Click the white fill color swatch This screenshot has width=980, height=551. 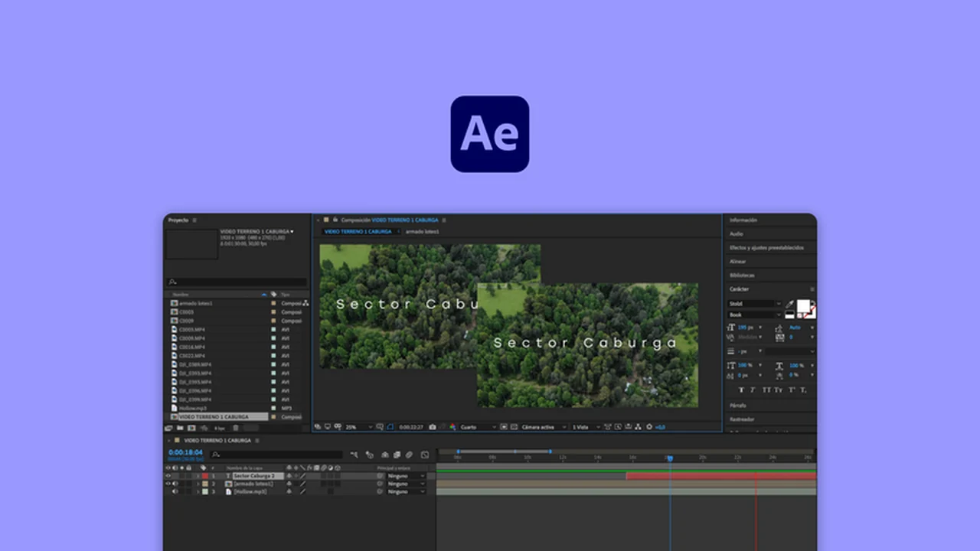[803, 306]
